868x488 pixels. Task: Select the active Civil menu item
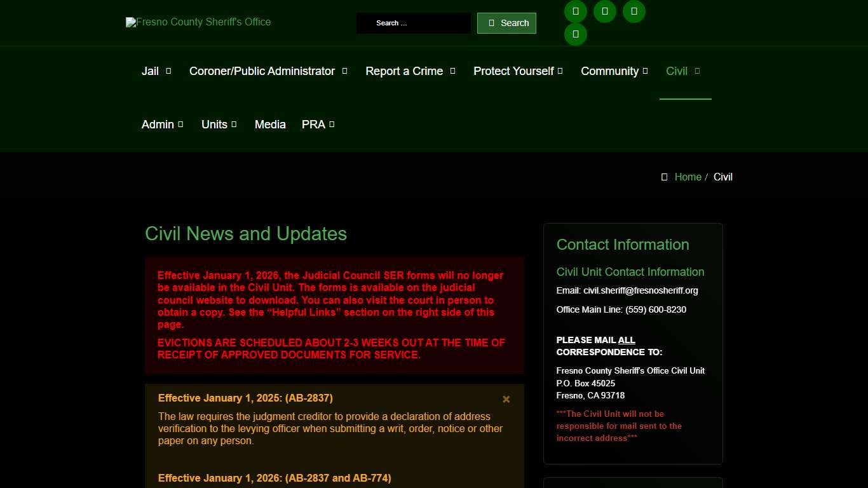point(677,71)
